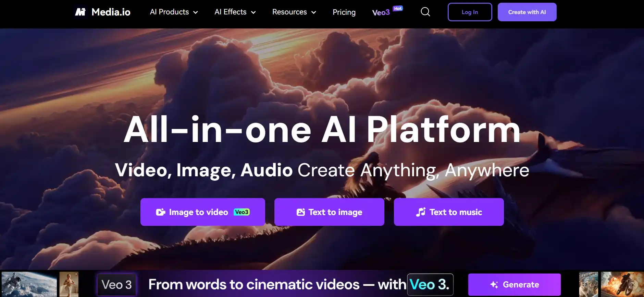Click the 'All-in-one AI Platform' headline
The height and width of the screenshot is (297, 644).
click(x=322, y=130)
